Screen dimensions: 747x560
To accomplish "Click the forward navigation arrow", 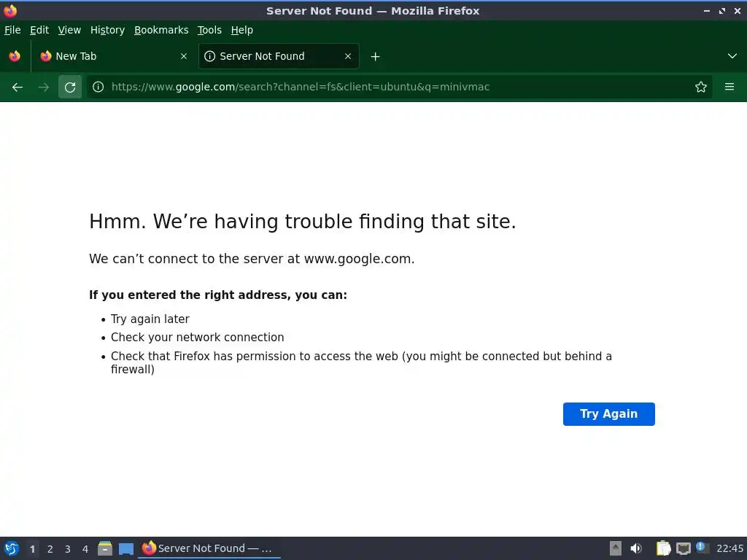I will pos(44,87).
